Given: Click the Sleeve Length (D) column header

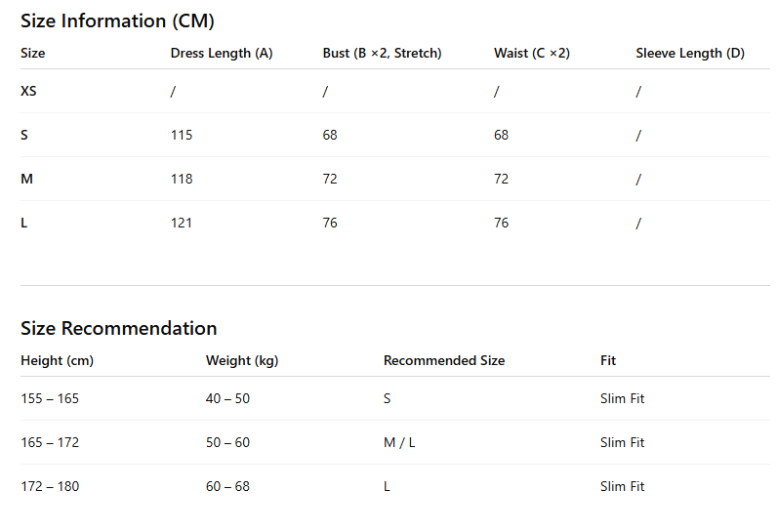Looking at the screenshot, I should [x=690, y=53].
